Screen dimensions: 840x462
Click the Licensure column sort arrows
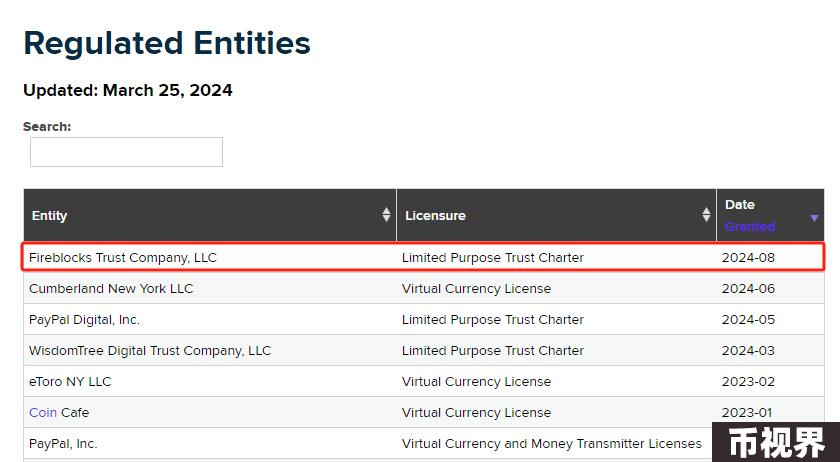(706, 215)
